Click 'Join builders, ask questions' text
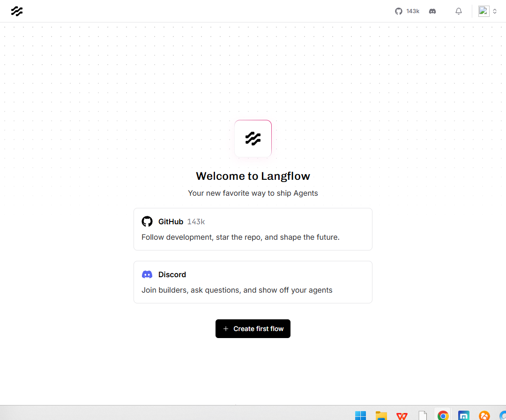 pos(237,290)
